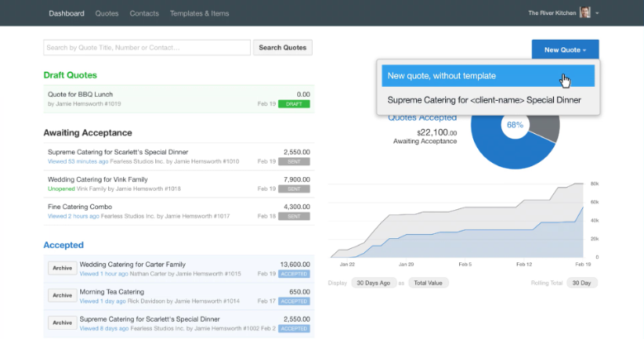Click SENT badge on Vink Family quote
This screenshot has height=339, width=644.
[294, 189]
